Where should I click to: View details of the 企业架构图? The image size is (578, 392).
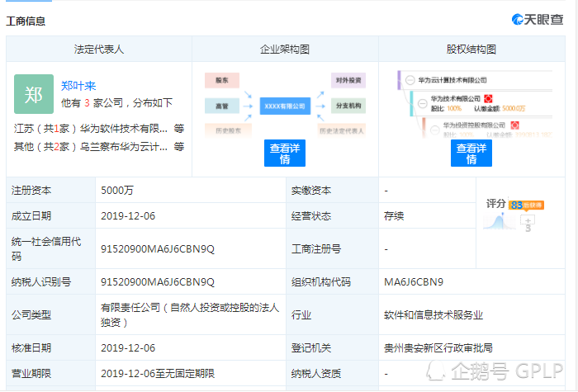point(285,153)
